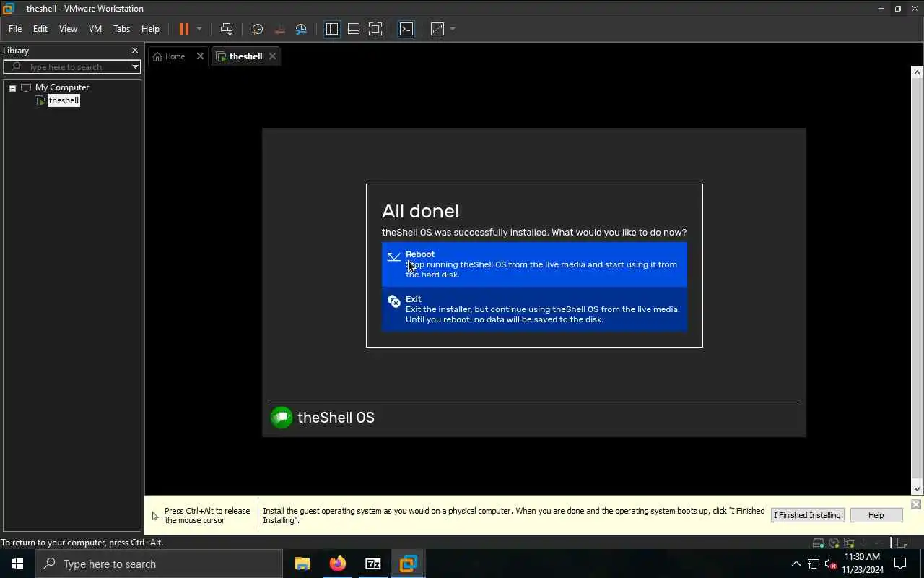Image resolution: width=924 pixels, height=578 pixels.
Task: Open the View menu
Action: [x=68, y=29]
